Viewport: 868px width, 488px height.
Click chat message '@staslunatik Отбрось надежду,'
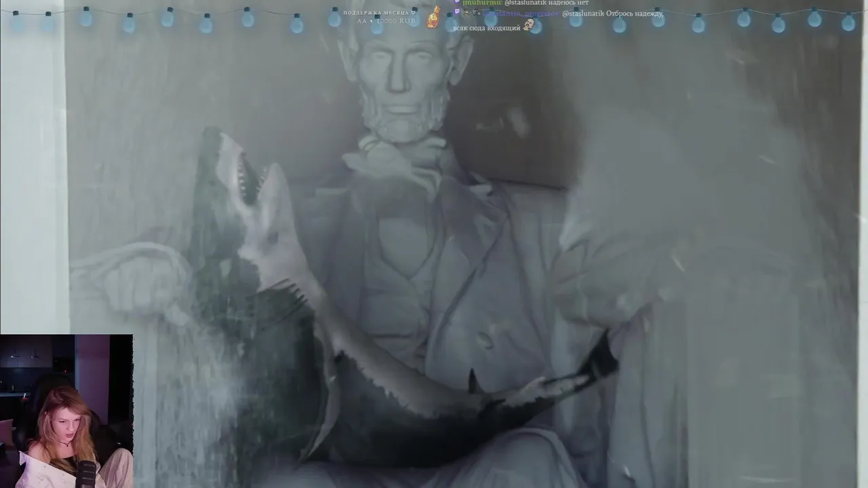click(612, 14)
